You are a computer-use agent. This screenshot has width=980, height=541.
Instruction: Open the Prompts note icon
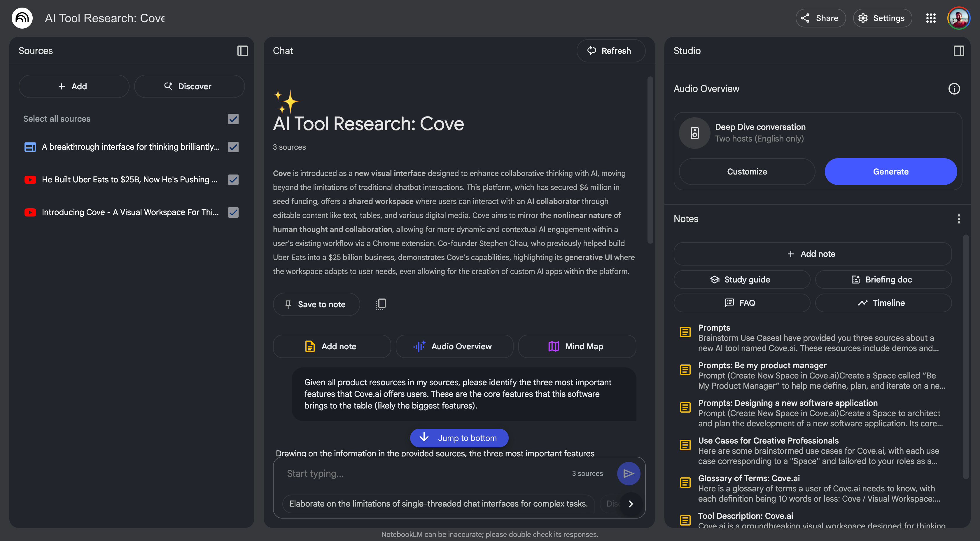coord(685,332)
